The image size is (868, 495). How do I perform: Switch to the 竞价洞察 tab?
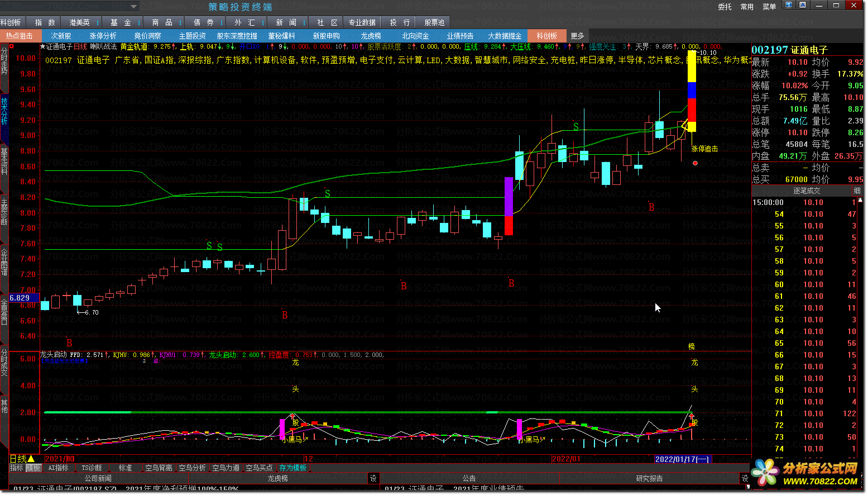pos(148,36)
